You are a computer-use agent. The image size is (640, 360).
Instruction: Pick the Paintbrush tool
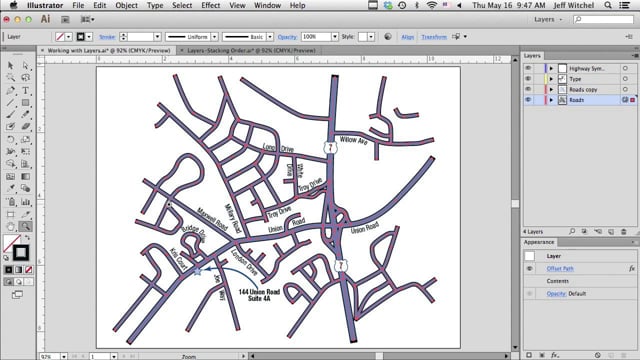point(10,115)
